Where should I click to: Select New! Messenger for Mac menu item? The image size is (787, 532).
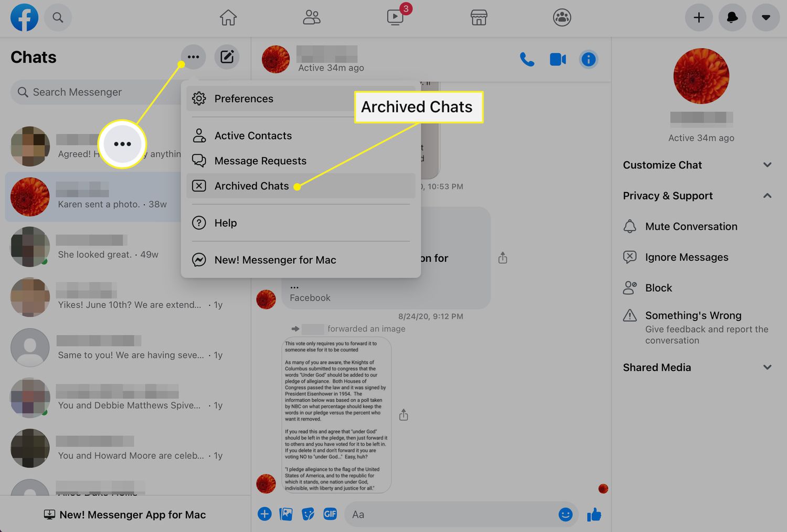(301, 260)
